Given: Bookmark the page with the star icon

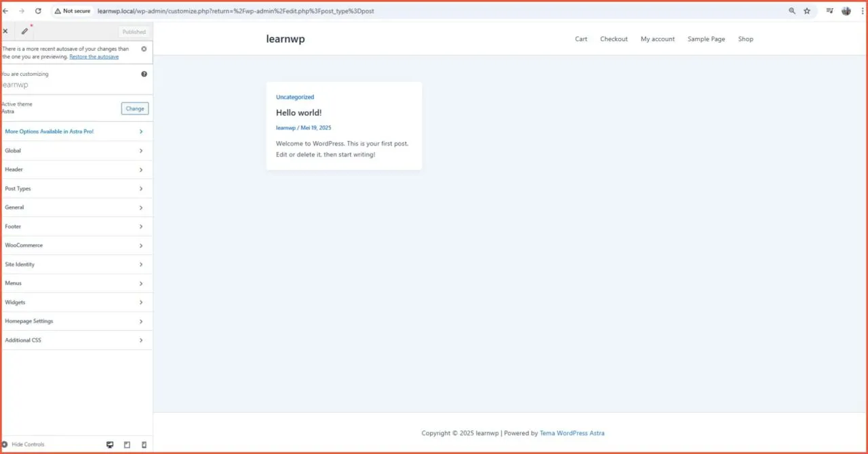Looking at the screenshot, I should pyautogui.click(x=807, y=11).
